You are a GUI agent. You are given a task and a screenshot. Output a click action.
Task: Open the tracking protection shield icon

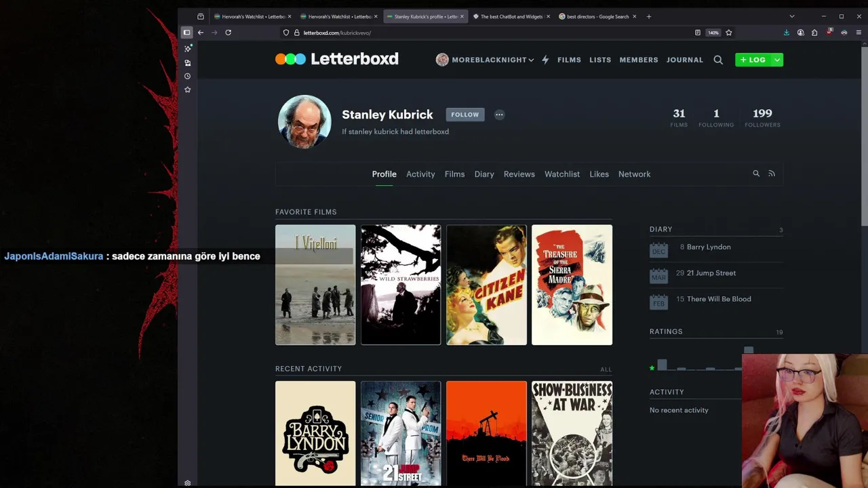(x=286, y=33)
